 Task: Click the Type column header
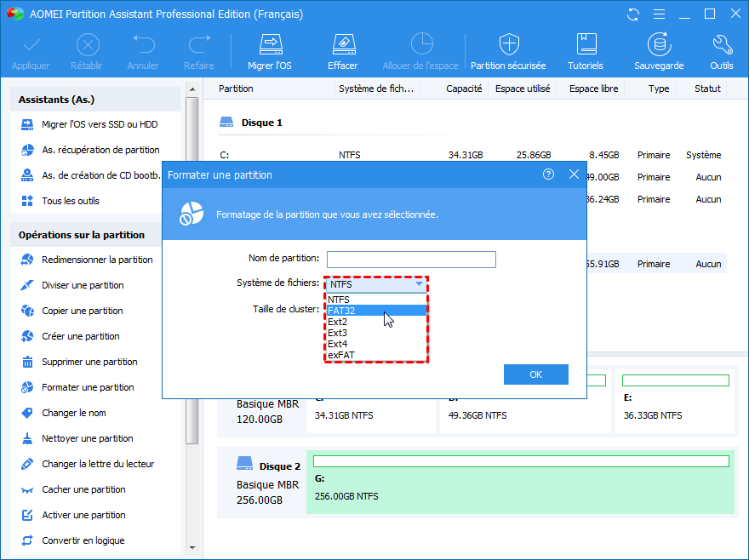[659, 89]
